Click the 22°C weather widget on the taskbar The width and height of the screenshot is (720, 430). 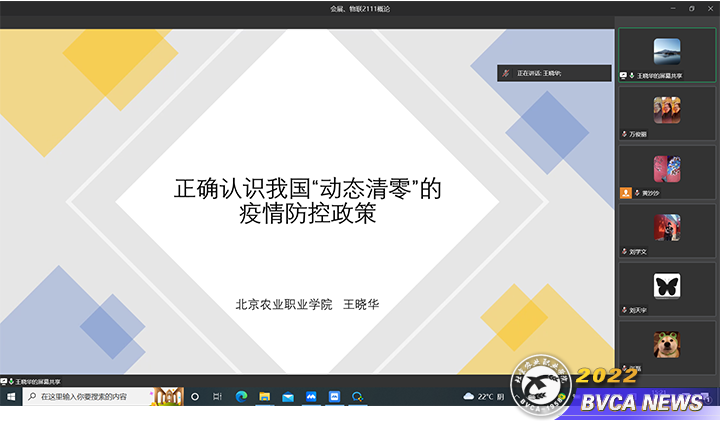[479, 397]
